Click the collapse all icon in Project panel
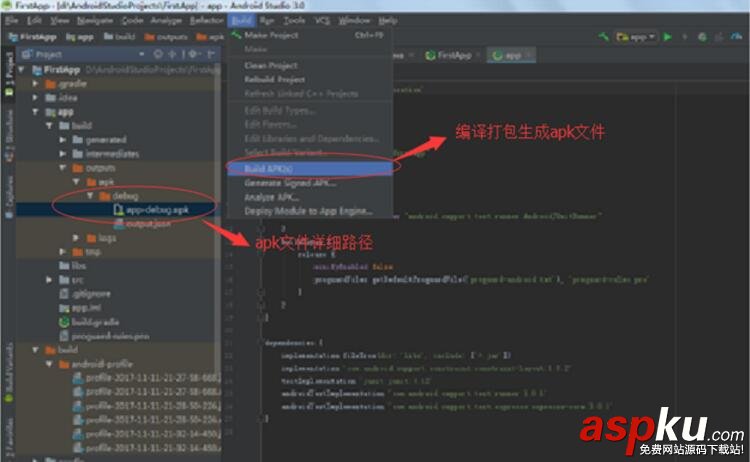 click(x=173, y=55)
